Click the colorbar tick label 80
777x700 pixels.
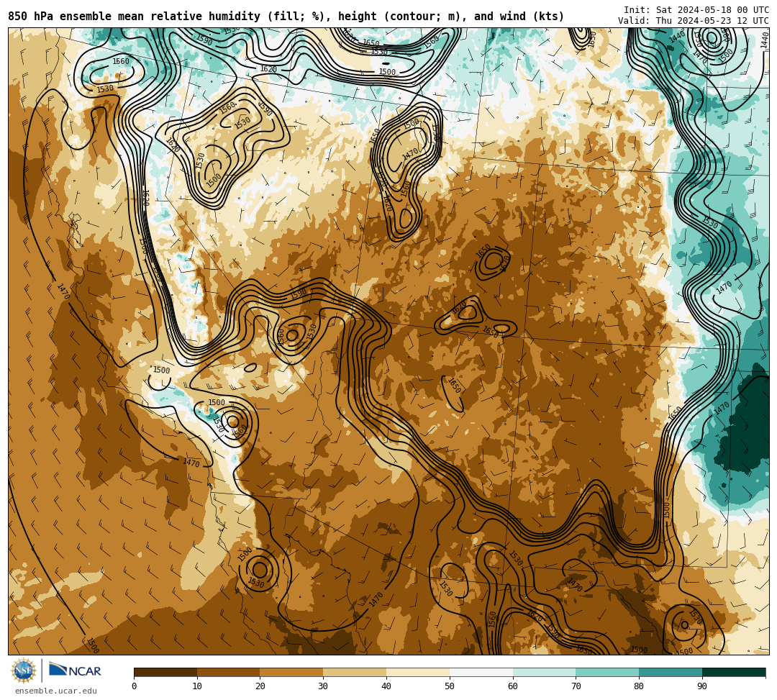(x=639, y=686)
